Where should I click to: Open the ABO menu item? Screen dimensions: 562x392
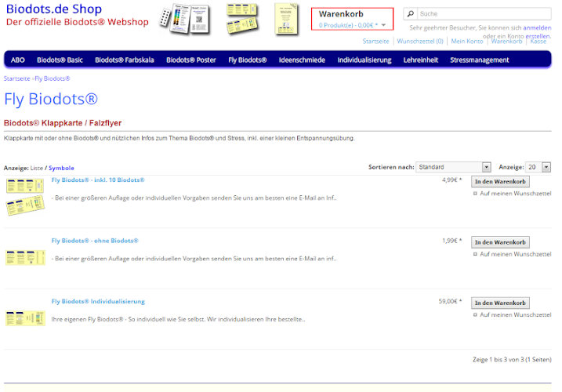coord(17,60)
